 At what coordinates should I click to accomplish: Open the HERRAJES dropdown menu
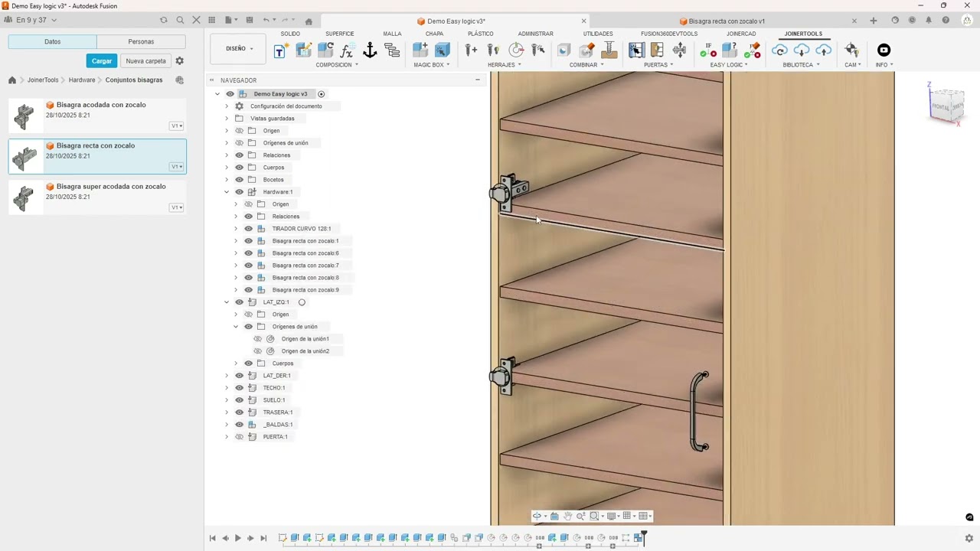pyautogui.click(x=504, y=64)
